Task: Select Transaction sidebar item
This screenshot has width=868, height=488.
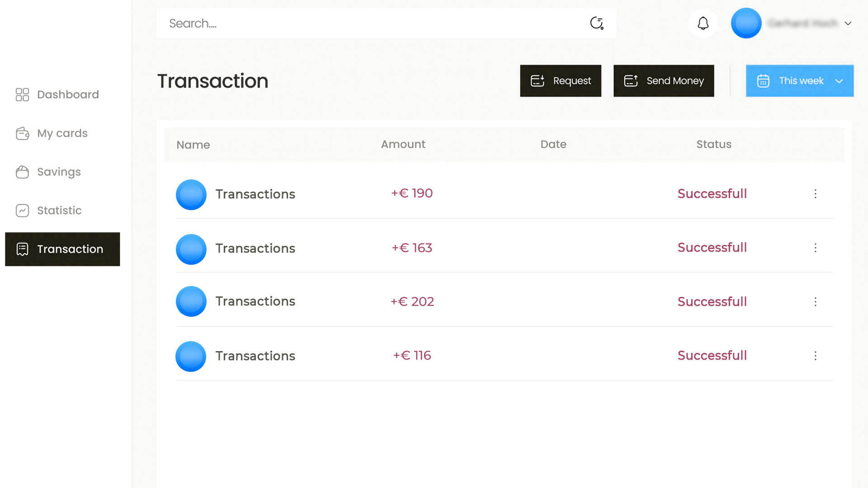Action: pyautogui.click(x=62, y=249)
